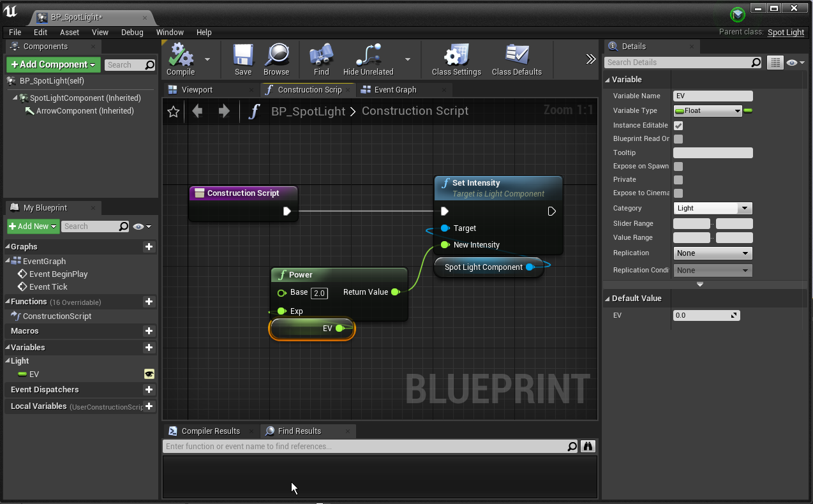
Task: Collapse the Default Value section
Action: 608,299
